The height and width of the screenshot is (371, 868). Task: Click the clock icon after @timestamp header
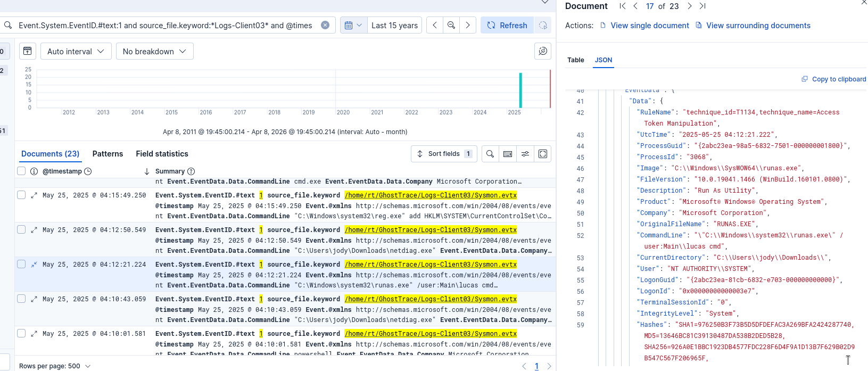[88, 171]
